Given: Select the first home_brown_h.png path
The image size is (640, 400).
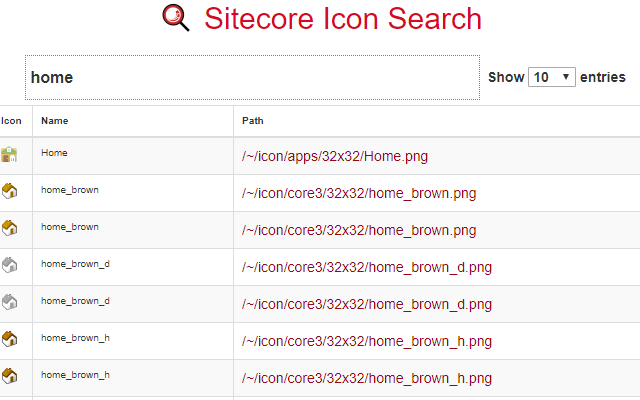Looking at the screenshot, I should pos(367,342).
